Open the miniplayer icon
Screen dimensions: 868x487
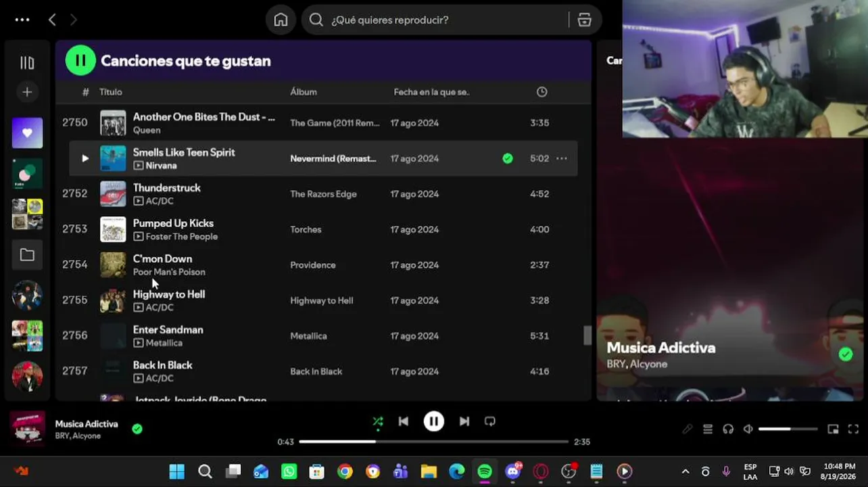click(834, 429)
